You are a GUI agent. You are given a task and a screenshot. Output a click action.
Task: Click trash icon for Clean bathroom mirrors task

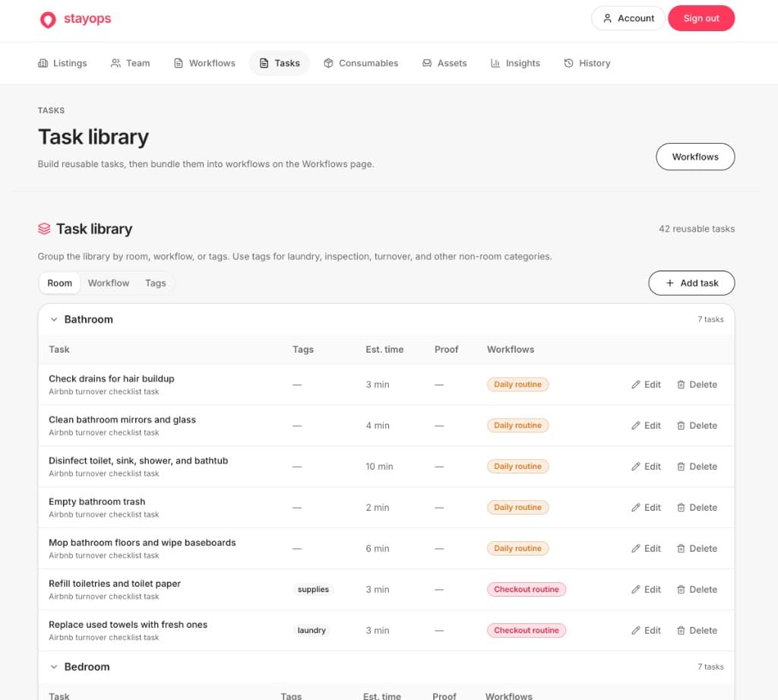click(681, 426)
